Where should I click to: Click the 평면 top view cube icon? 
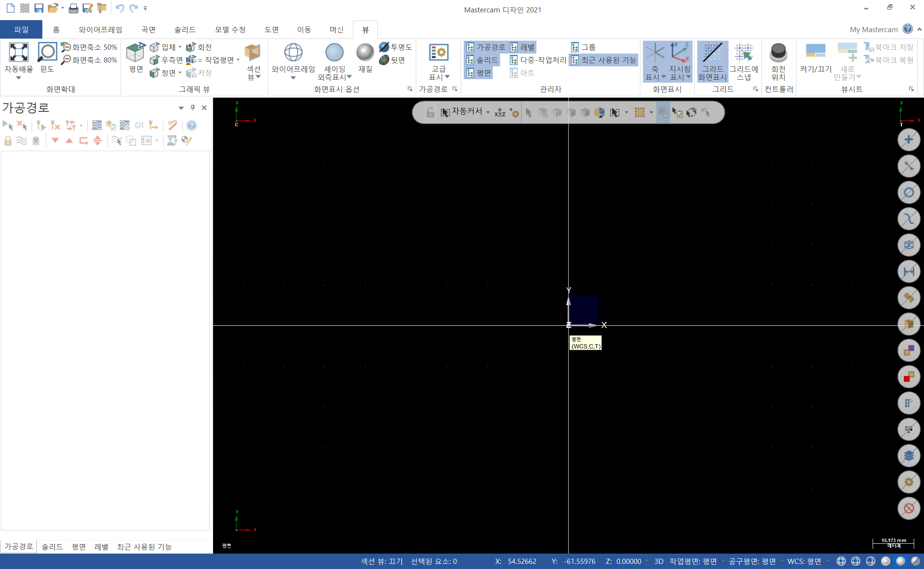(x=136, y=53)
